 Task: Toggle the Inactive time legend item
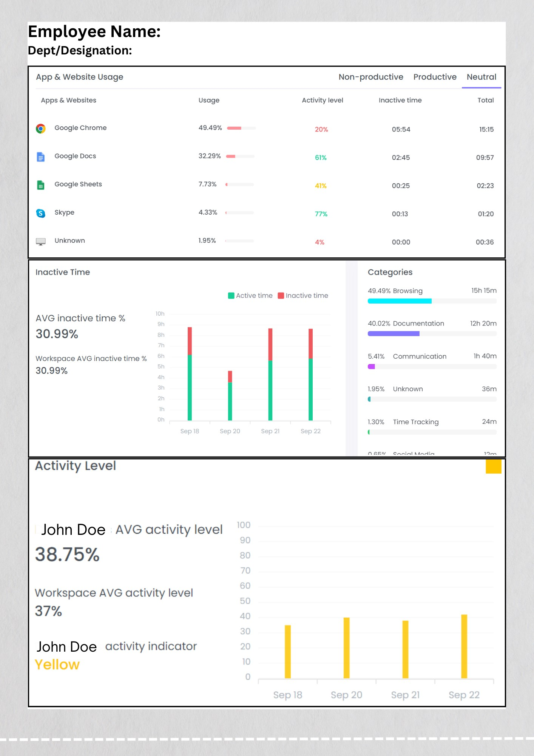coord(303,296)
